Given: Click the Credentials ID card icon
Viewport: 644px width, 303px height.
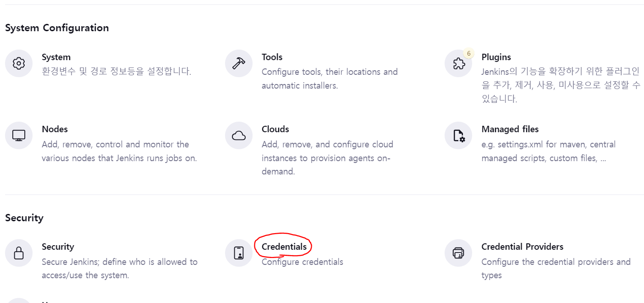Looking at the screenshot, I should tap(238, 253).
